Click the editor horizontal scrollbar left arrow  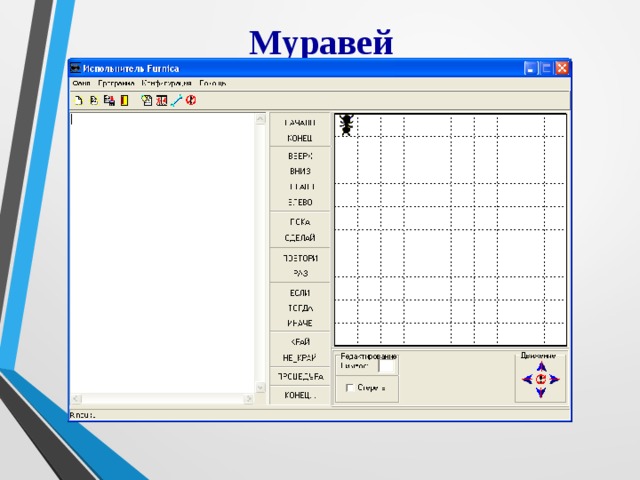pyautogui.click(x=76, y=399)
